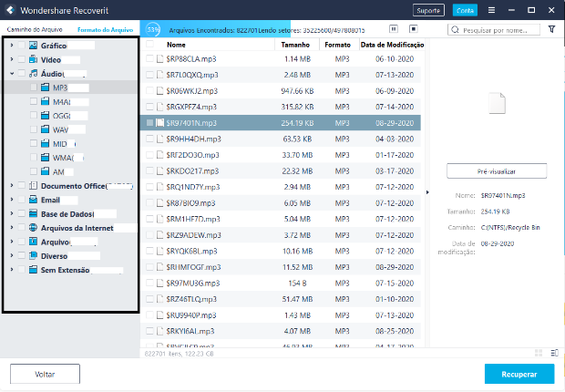This screenshot has height=392, width=565.
Task: Toggle the select-all checkbox in header
Action: click(x=150, y=45)
